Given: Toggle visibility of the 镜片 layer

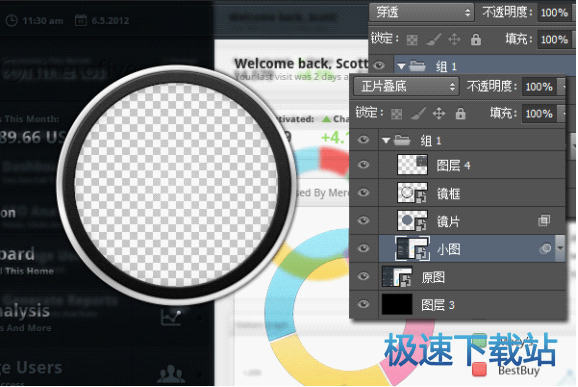Looking at the screenshot, I should coord(363,220).
